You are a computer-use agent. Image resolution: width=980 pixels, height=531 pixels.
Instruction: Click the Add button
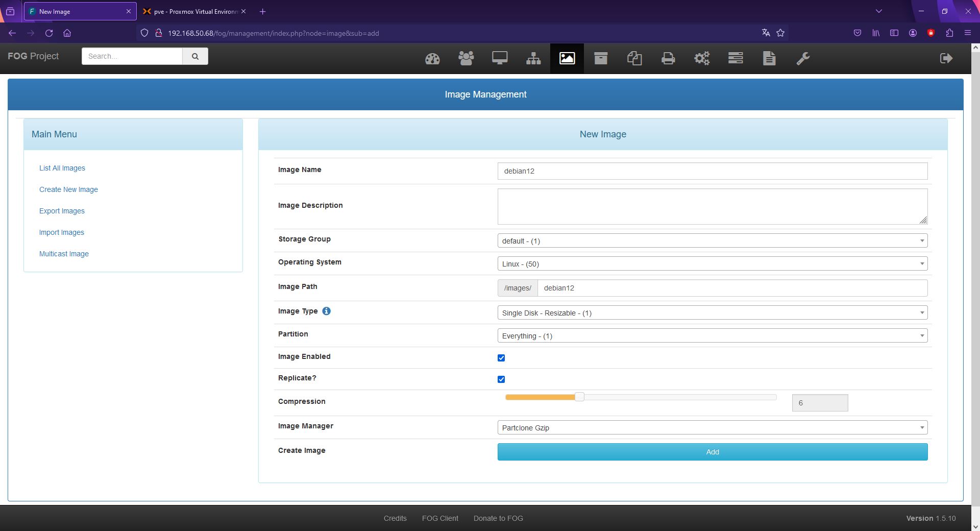click(x=713, y=452)
